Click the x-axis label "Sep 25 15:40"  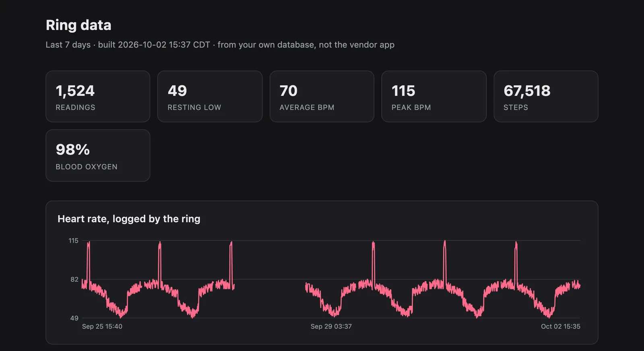(102, 326)
